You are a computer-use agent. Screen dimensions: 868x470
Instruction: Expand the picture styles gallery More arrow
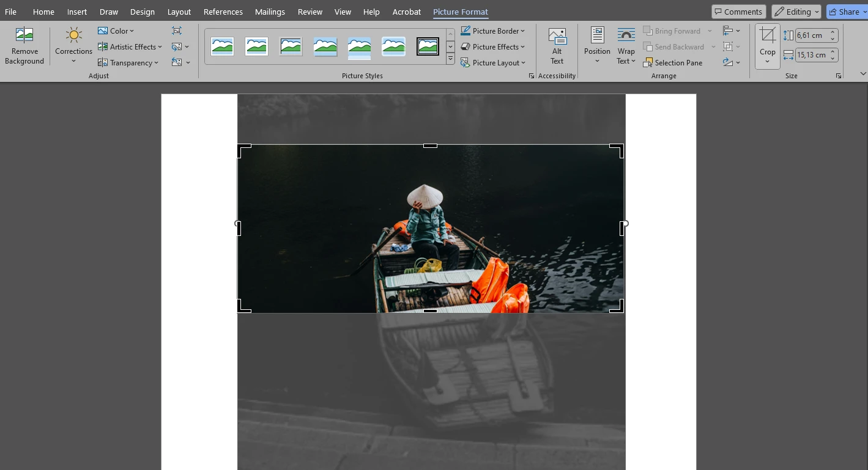pos(450,59)
